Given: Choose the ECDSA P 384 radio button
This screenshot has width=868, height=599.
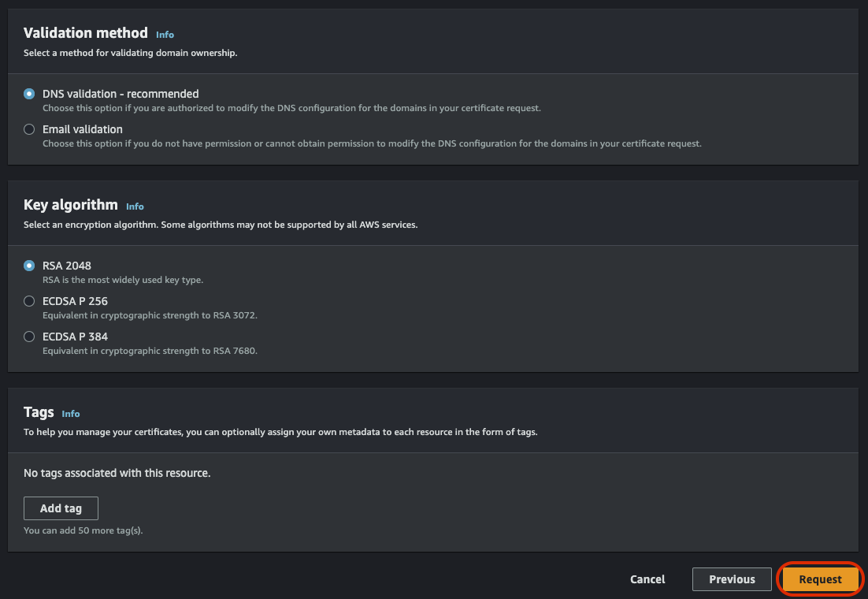Looking at the screenshot, I should click(29, 337).
